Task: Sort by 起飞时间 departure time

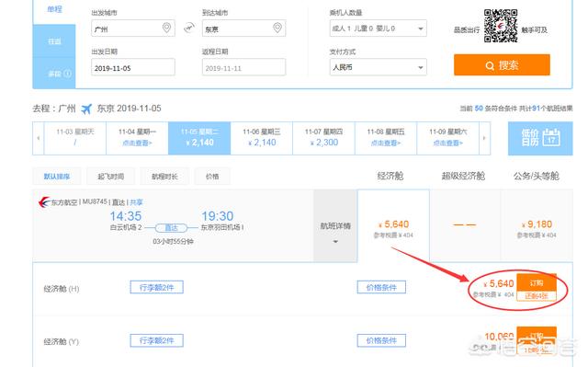Action: click(110, 177)
